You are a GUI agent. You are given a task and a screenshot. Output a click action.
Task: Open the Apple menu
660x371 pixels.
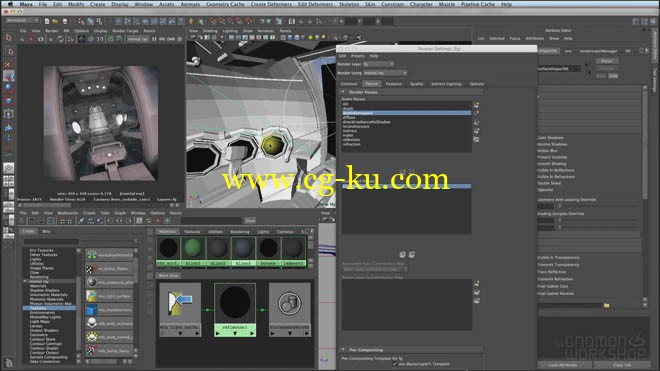10,4
